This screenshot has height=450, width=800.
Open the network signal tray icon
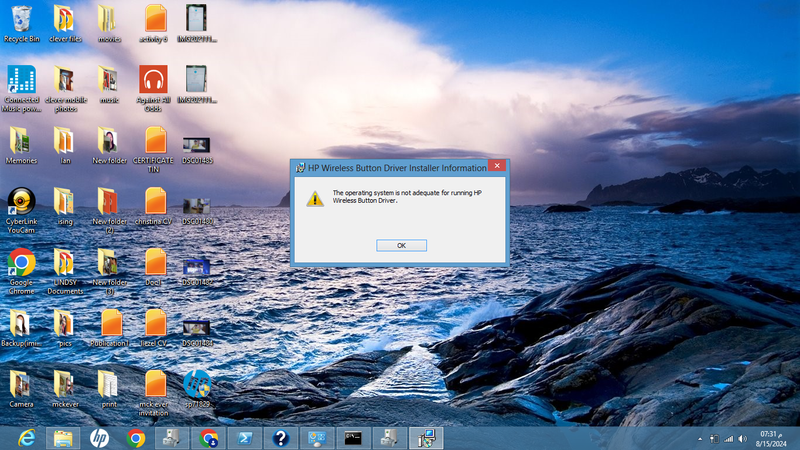coord(729,439)
